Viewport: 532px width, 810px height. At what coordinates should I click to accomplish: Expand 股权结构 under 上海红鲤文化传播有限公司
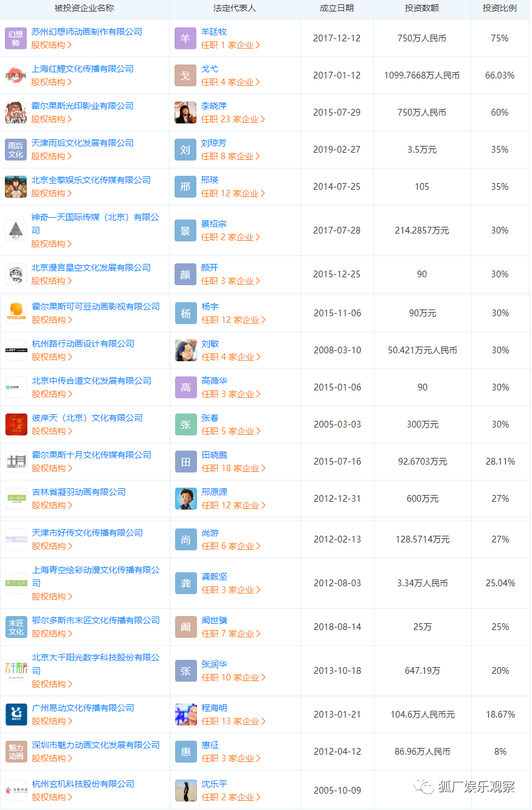(x=52, y=82)
